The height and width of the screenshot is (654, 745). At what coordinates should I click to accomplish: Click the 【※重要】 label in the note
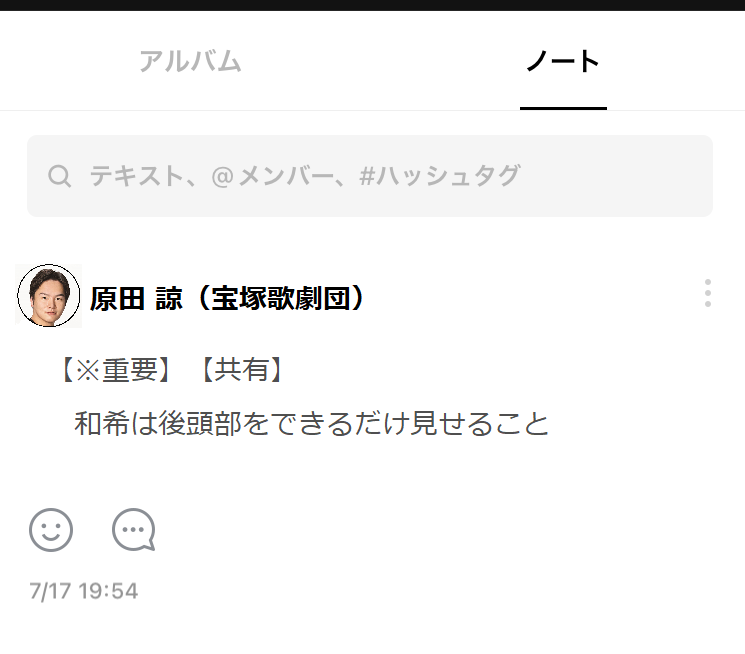116,370
